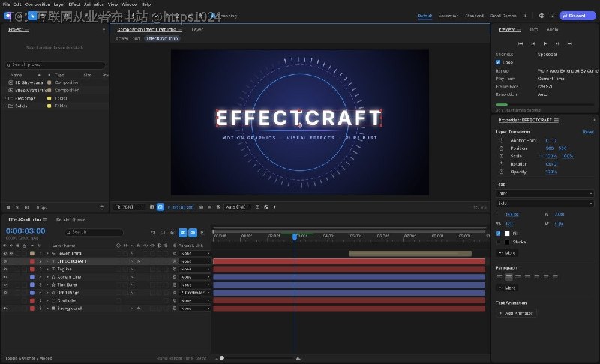Jump to first frame in Preview panel

[x=520, y=43]
